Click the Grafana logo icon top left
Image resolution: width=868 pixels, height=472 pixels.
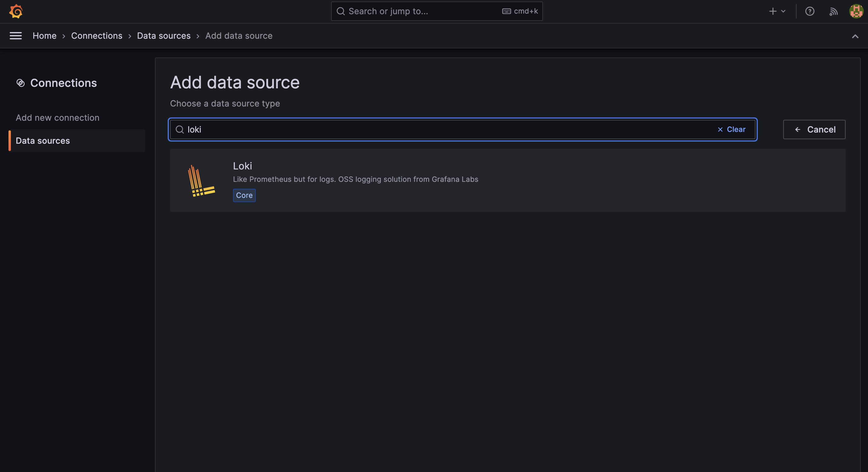click(x=15, y=11)
